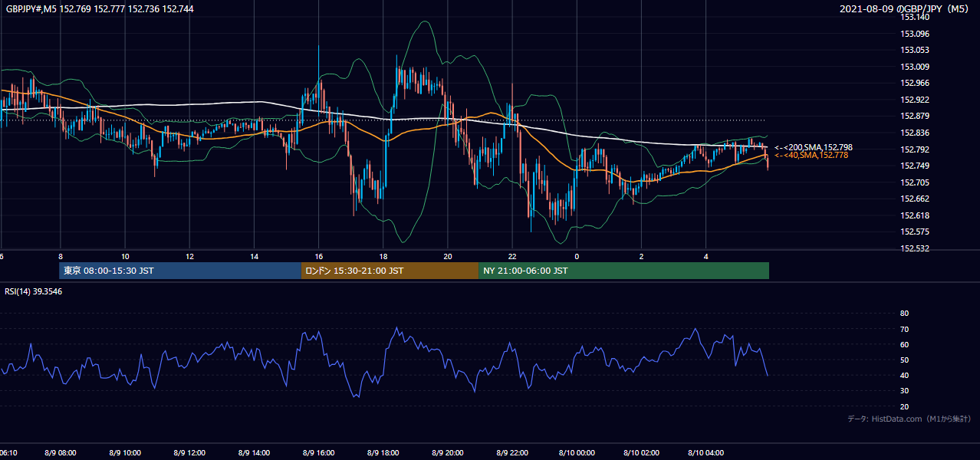980x460 pixels.
Task: Click the 8/10 04:00 bottom time label
Action: (x=705, y=453)
